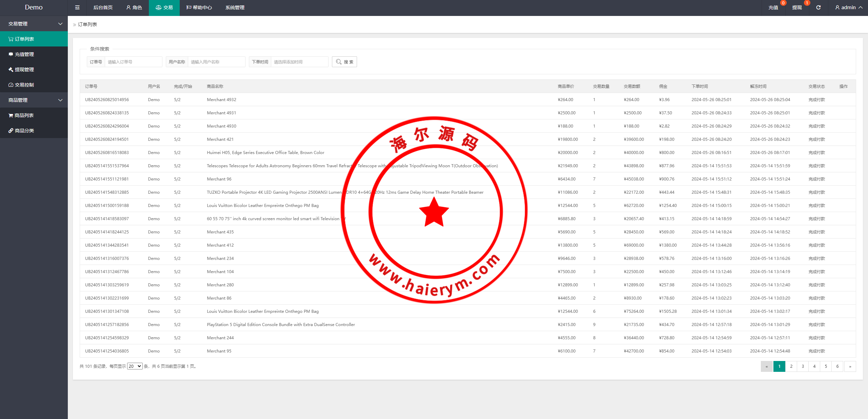Switch to the 帮助中心 top tab
Viewport: 868px width, 419px height.
199,7
